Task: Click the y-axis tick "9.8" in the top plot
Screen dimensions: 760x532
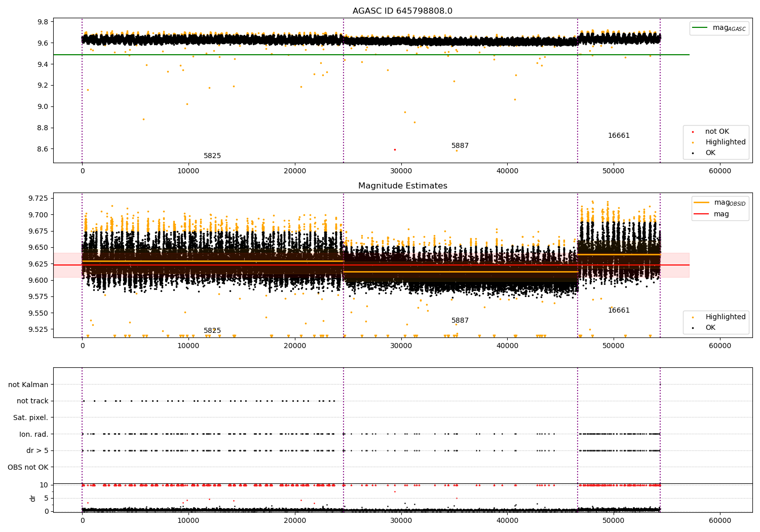Action: coord(43,22)
